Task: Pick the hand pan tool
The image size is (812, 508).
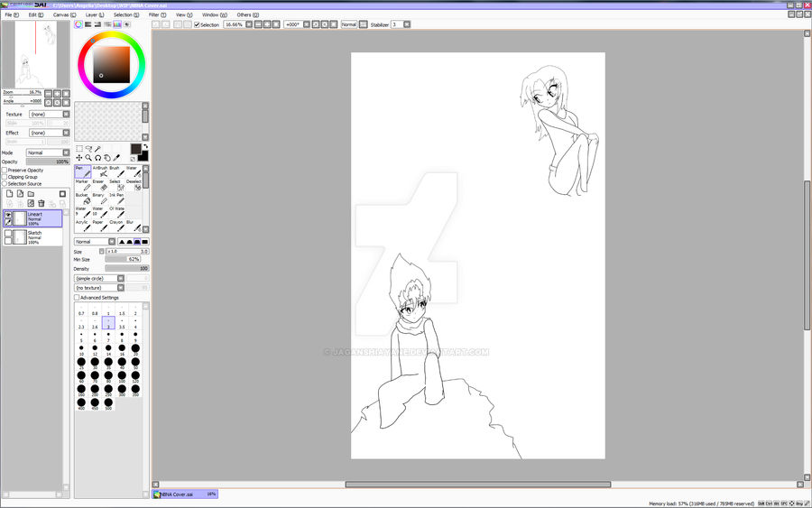Action: 107,157
